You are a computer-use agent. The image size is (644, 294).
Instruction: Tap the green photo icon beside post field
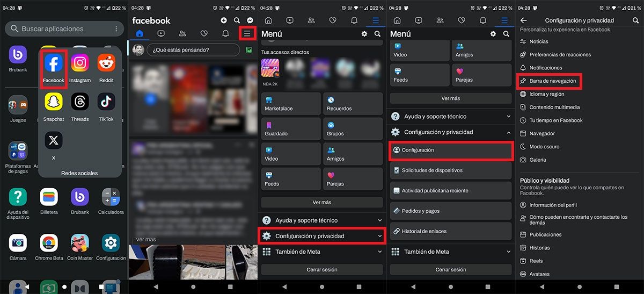point(248,50)
